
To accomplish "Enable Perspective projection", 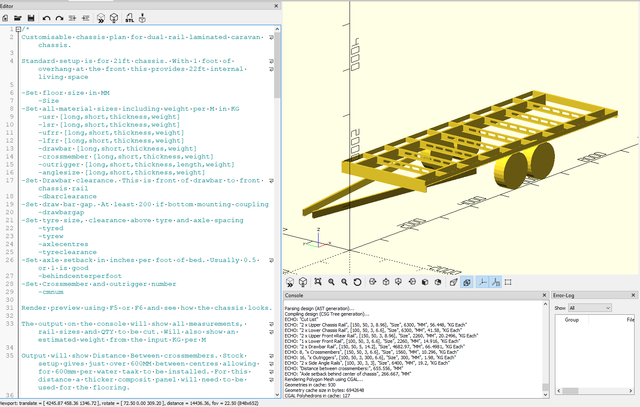I will pyautogui.click(x=453, y=282).
